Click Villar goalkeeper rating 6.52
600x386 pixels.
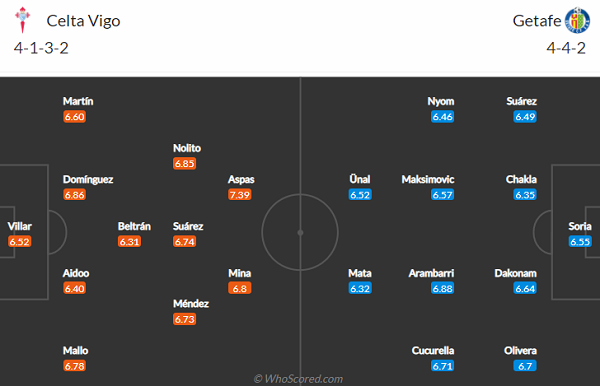pos(20,242)
